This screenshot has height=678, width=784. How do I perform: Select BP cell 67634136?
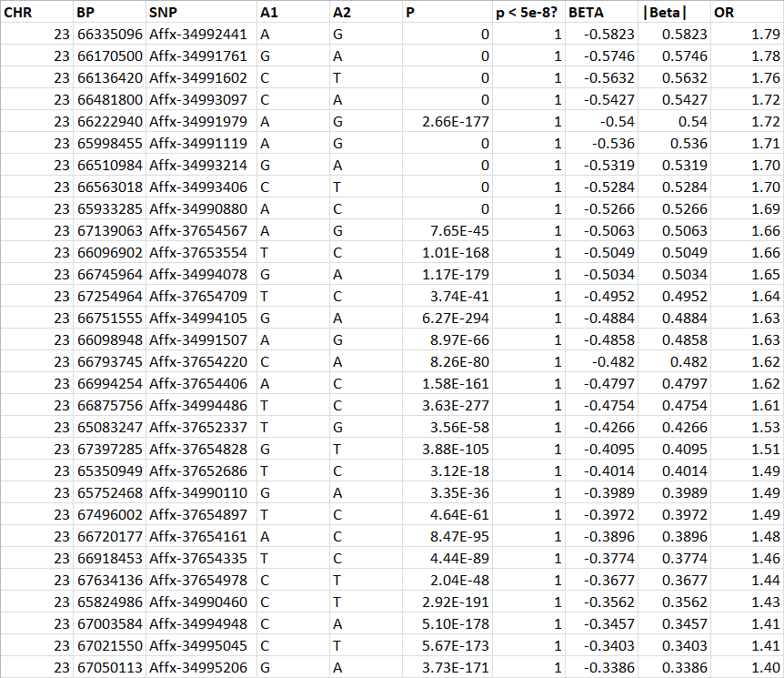(x=109, y=581)
